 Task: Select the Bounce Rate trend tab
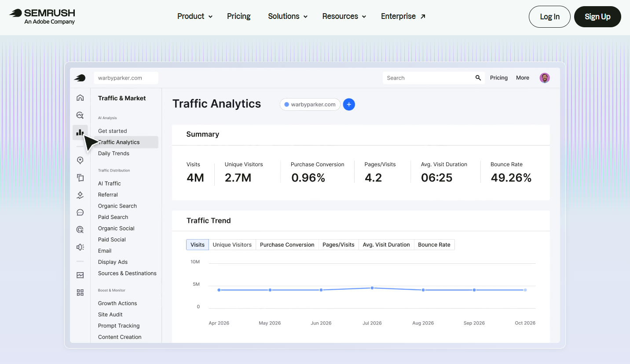[x=434, y=245]
